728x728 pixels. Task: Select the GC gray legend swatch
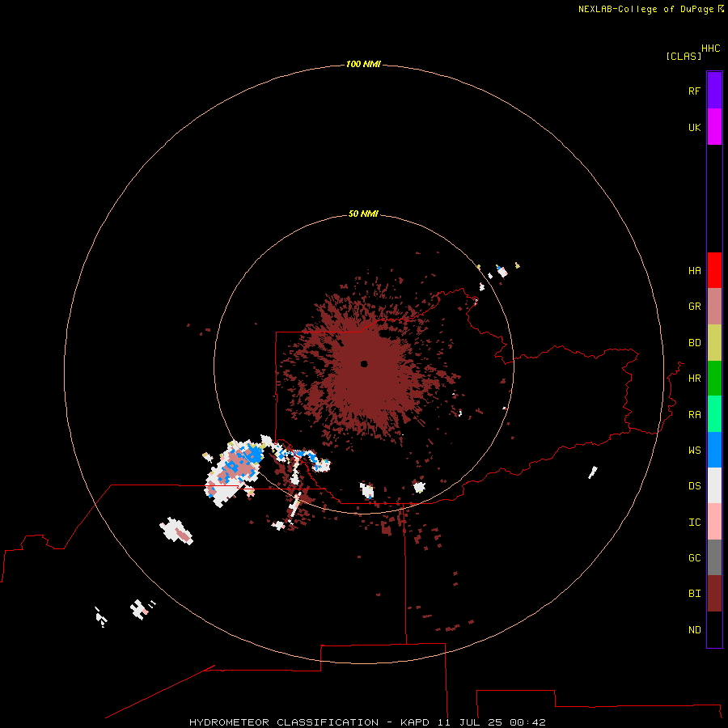[x=714, y=557]
